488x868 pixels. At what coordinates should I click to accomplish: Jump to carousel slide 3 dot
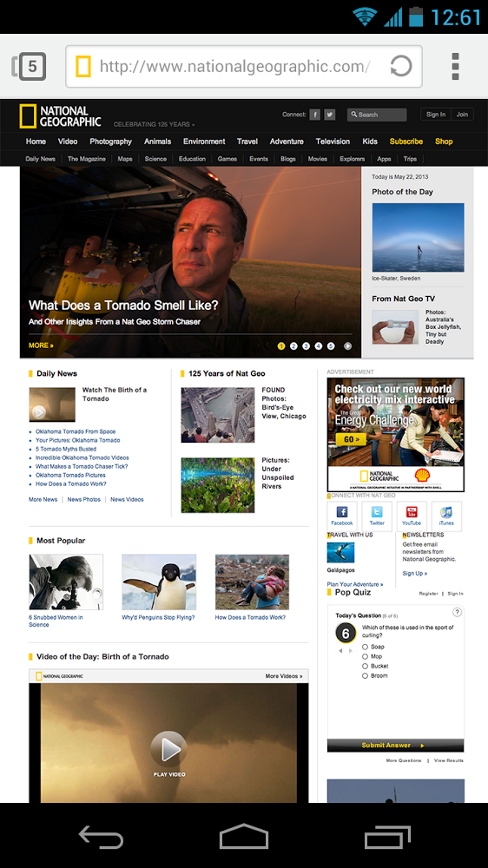[306, 346]
